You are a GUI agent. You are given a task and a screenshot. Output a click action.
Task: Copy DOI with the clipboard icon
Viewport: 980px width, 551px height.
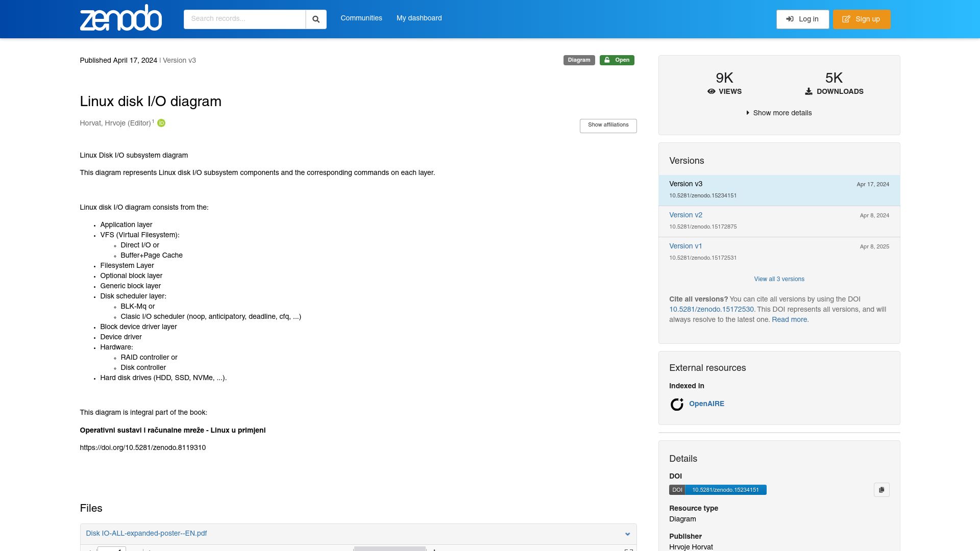[x=881, y=490]
